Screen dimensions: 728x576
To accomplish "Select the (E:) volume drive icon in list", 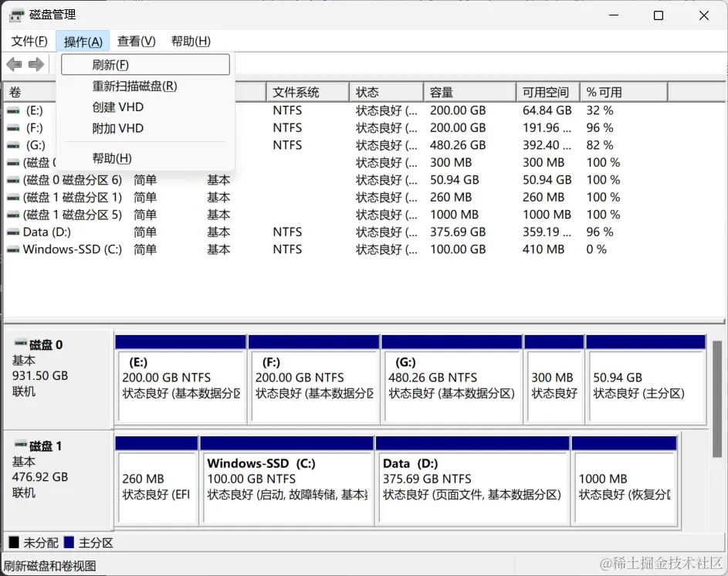I will tap(13, 110).
